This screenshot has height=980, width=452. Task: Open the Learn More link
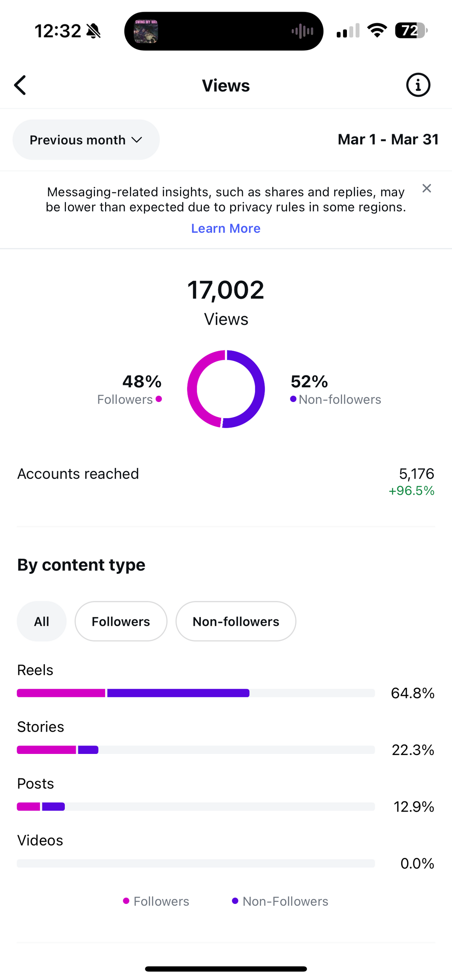coord(226,228)
